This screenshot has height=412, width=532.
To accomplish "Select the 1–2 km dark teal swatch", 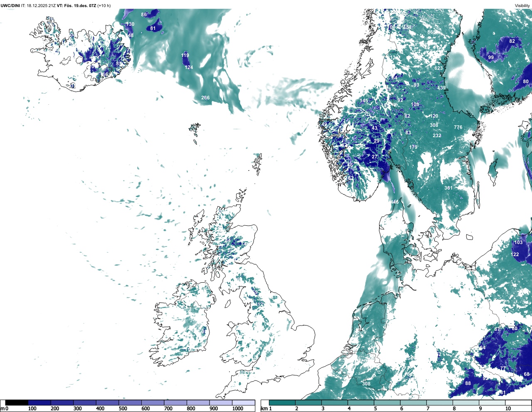I will pyautogui.click(x=282, y=402).
